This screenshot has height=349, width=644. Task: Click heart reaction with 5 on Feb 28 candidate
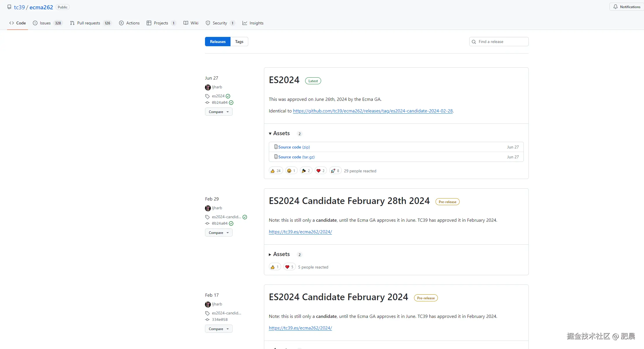[289, 267]
